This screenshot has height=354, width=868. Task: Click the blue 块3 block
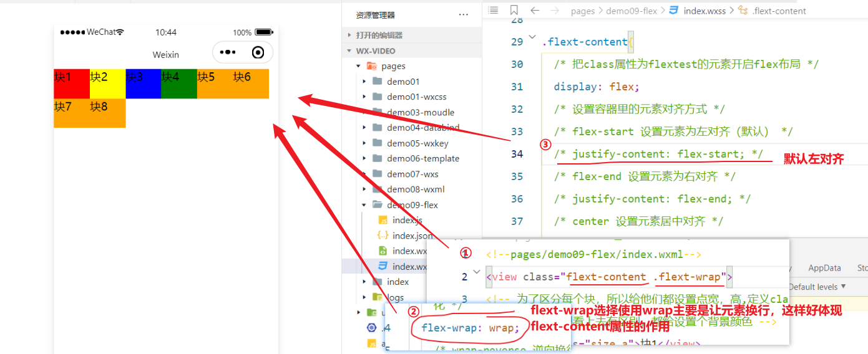tap(144, 84)
